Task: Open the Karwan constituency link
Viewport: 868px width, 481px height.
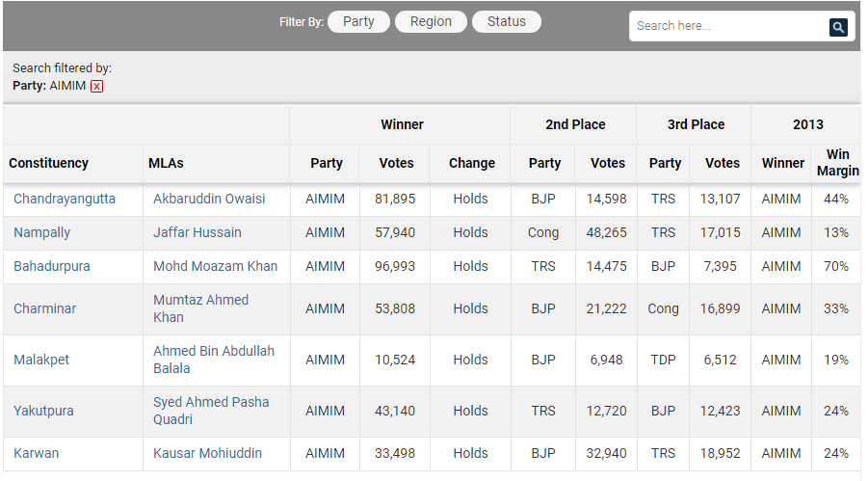Action: click(x=36, y=453)
